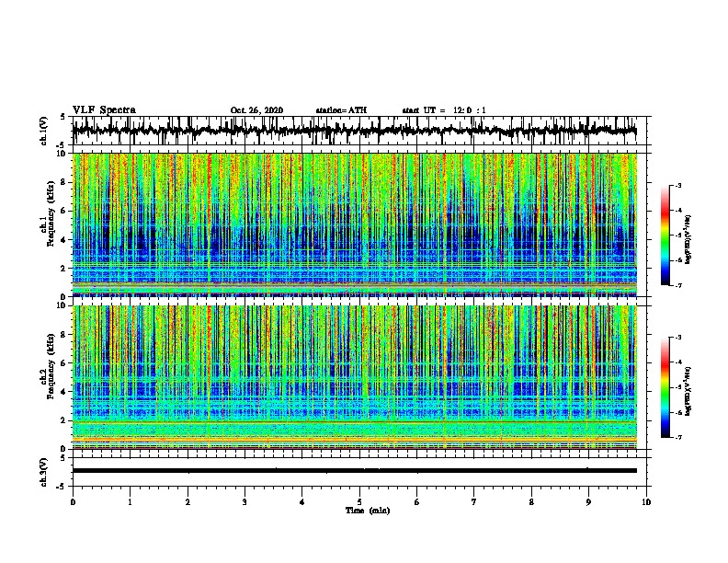This screenshot has height=563, width=728.
Task: Click the ch.1(V) waveform axis label
Action: pyautogui.click(x=44, y=131)
